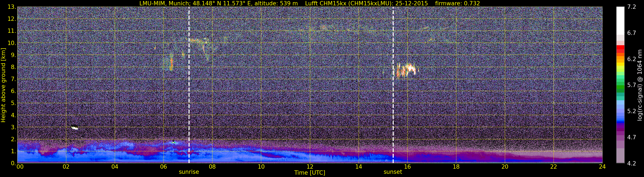Screen dimensions: 644x177
Task: Click the height axis tick label "3."
Action: (13, 127)
